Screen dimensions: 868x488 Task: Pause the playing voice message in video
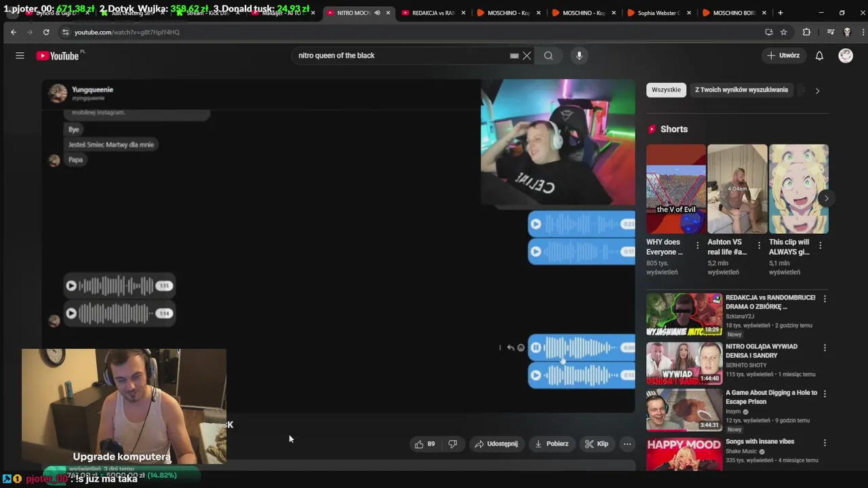pos(536,348)
